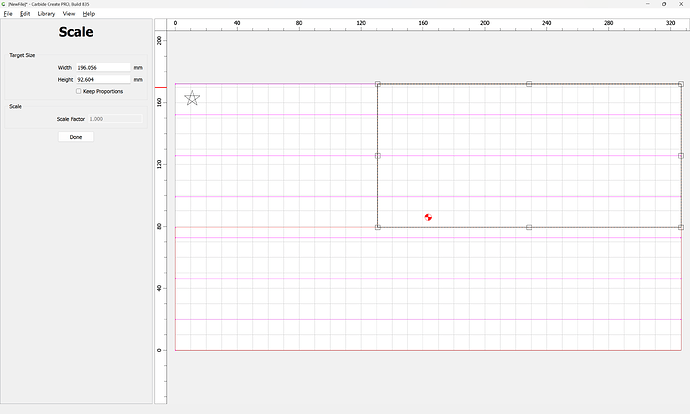Click the top-left selection handle
The width and height of the screenshot is (690, 414).
point(378,84)
